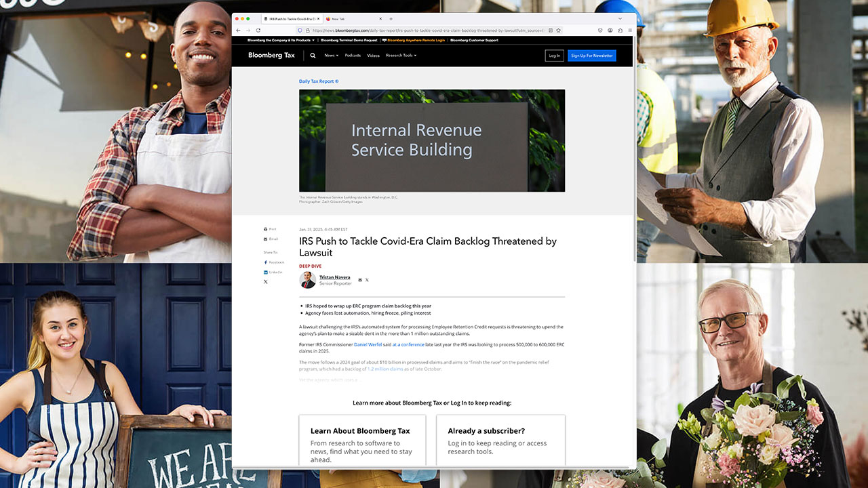Click the 'Photographer: Zach Gibson/Getty Images' caption
This screenshot has height=488, width=868.
(331, 201)
